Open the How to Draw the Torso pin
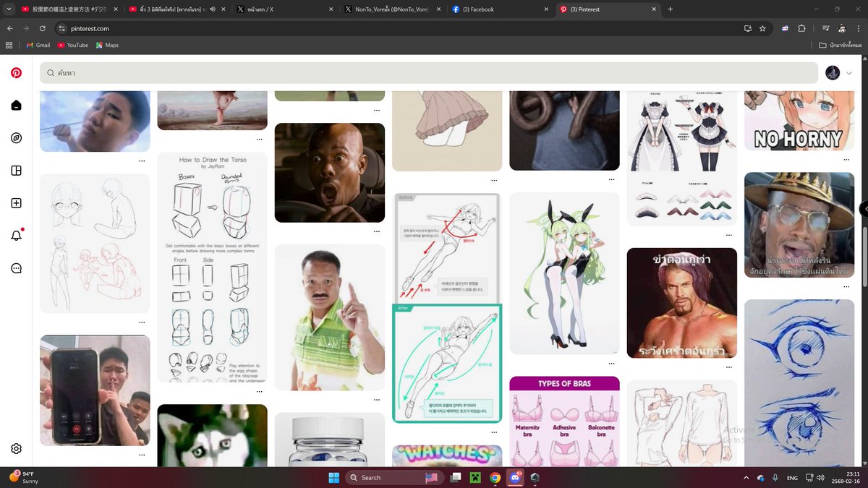This screenshot has width=868, height=488. [212, 267]
